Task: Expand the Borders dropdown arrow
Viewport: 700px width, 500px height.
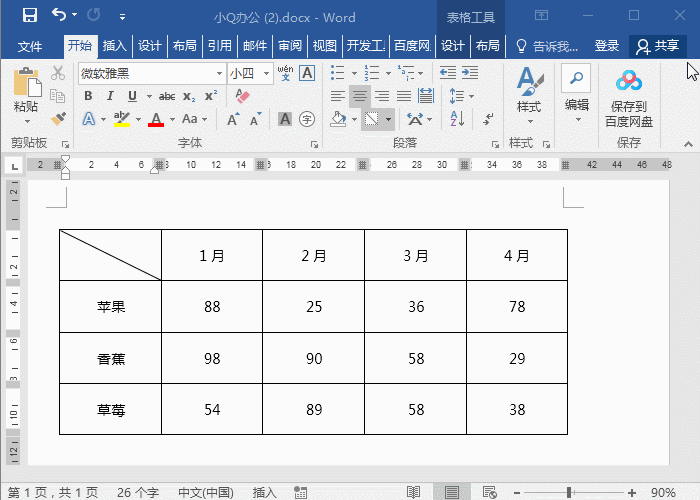Action: click(x=388, y=119)
